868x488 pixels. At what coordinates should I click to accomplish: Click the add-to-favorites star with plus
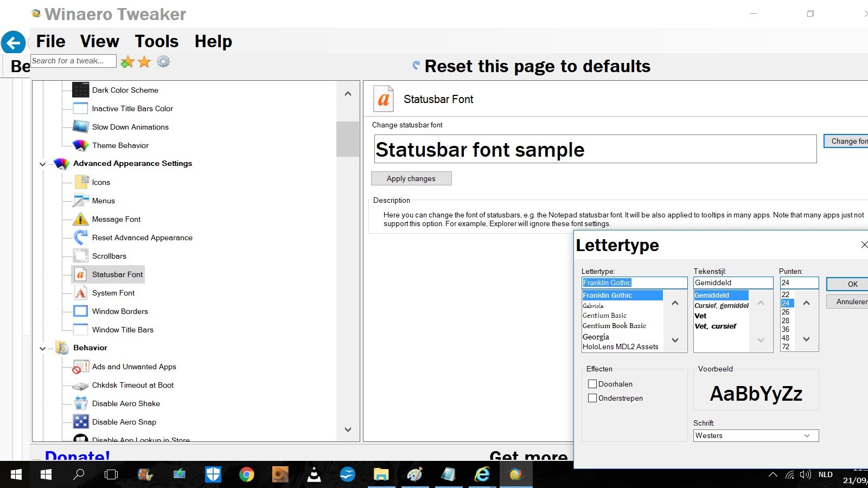click(127, 62)
